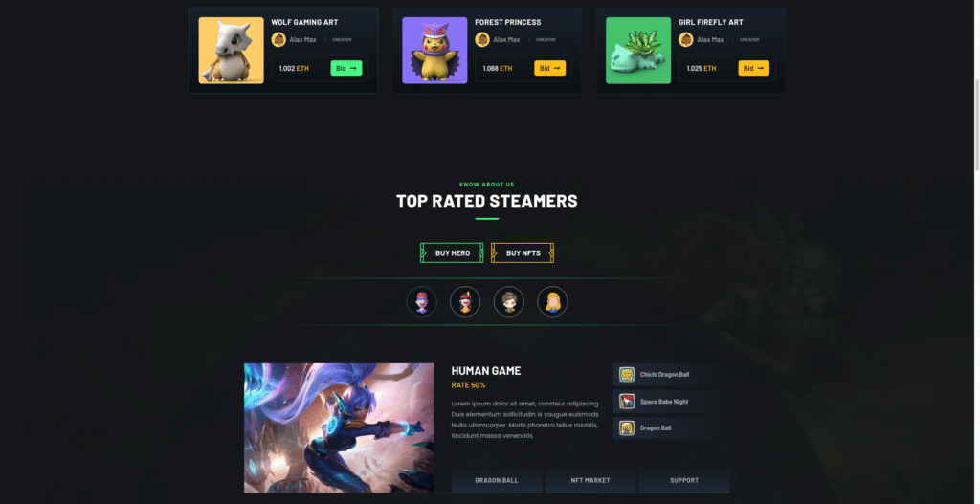Click Alax Max avatar on Wolf Gaming Art
This screenshot has width=980, height=504.
point(278,39)
